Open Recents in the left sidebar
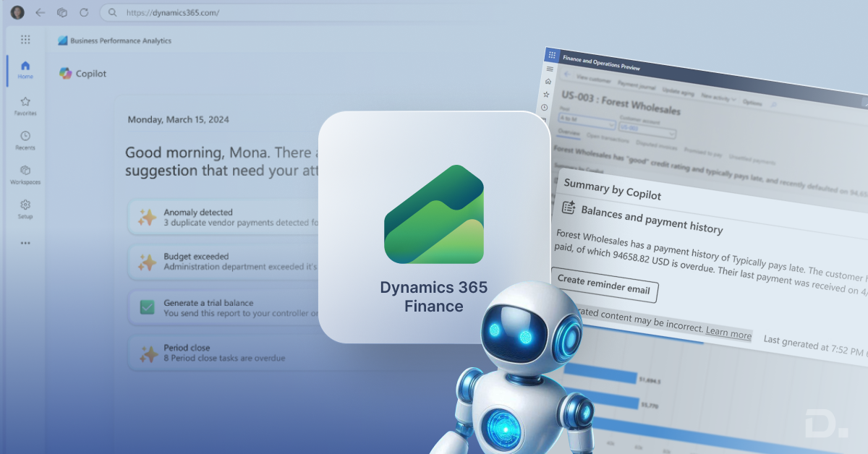This screenshot has height=454, width=868. coord(25,140)
